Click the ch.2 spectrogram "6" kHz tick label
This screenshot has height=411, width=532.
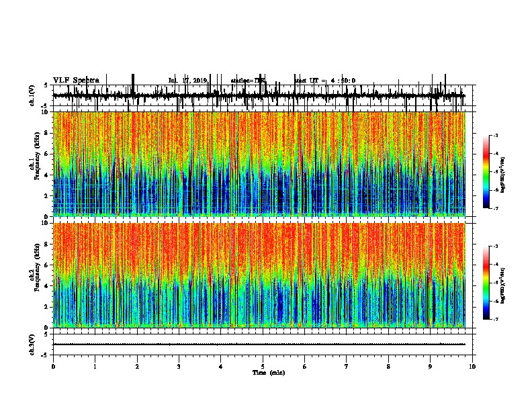coord(47,265)
